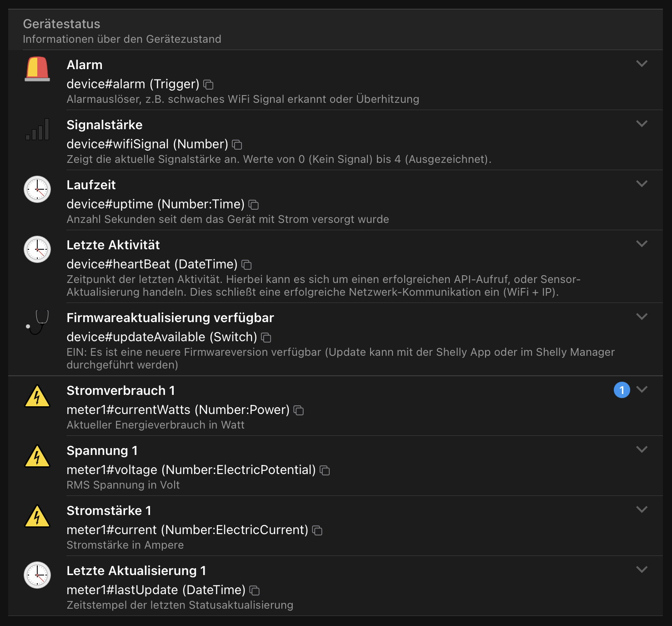Expand the Stromstärke 1 channel

pos(642,510)
